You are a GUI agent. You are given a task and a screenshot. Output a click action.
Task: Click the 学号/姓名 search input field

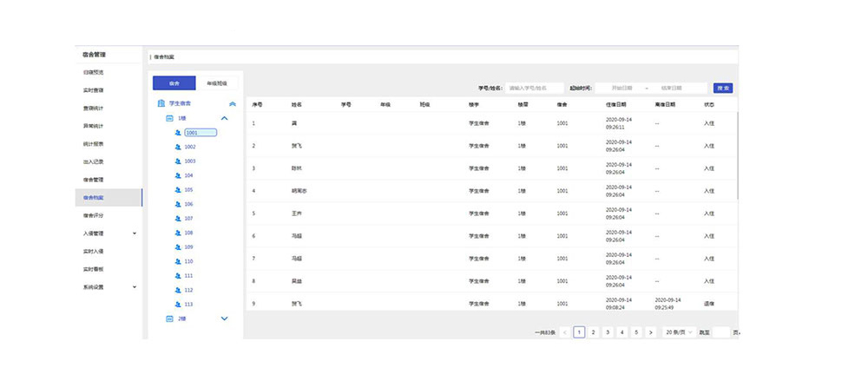(x=534, y=88)
